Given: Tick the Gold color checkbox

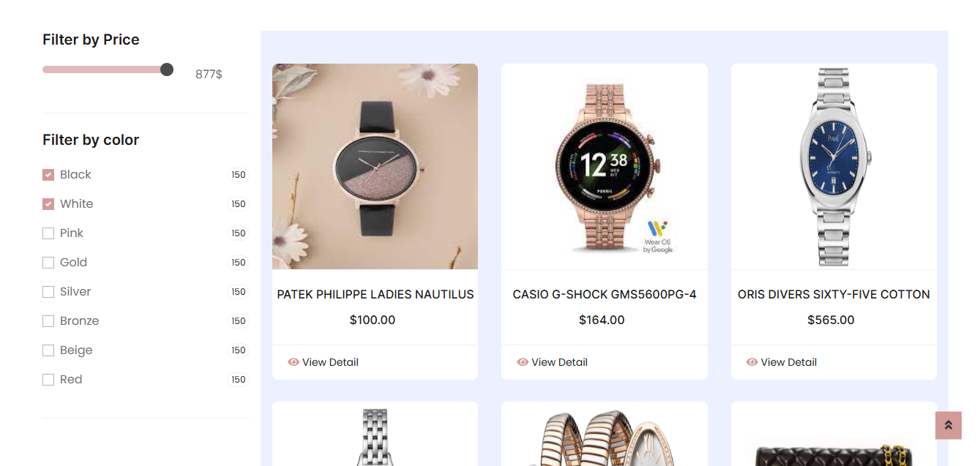Looking at the screenshot, I should [48, 263].
